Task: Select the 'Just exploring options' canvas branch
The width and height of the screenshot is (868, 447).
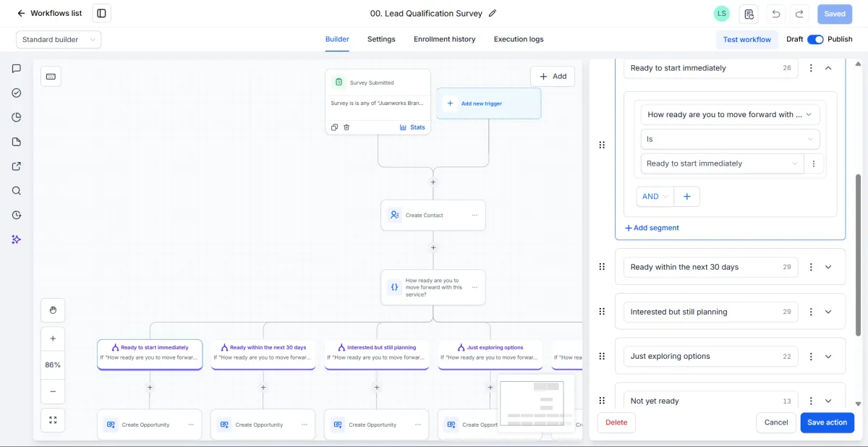Action: coord(490,354)
